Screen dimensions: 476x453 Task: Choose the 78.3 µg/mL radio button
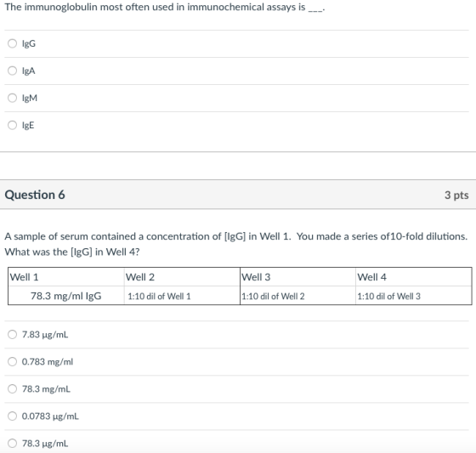click(x=12, y=444)
